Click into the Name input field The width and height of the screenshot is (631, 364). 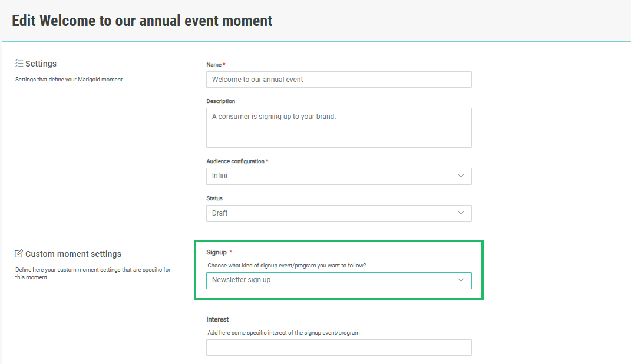pyautogui.click(x=339, y=80)
